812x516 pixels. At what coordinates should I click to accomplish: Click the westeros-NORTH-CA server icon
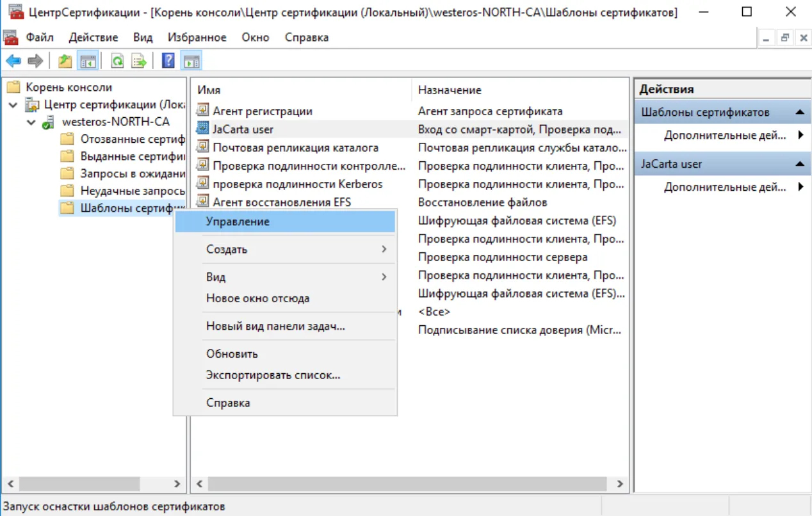point(49,122)
